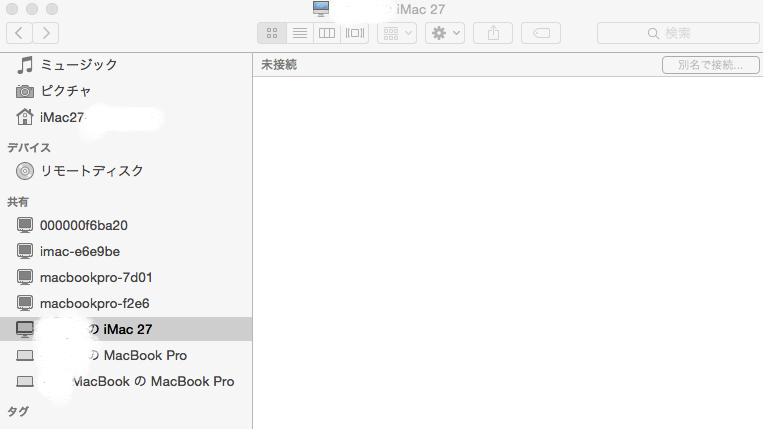The height and width of the screenshot is (429, 763).
Task: Click the monitor icon beside imac-e6e9be
Action: coord(25,251)
